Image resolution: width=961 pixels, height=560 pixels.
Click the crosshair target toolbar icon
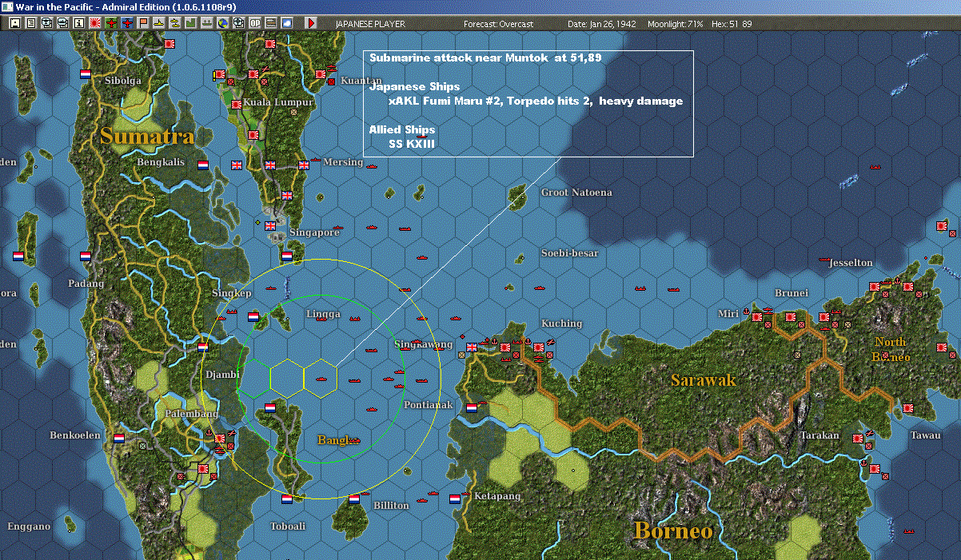pyautogui.click(x=238, y=23)
